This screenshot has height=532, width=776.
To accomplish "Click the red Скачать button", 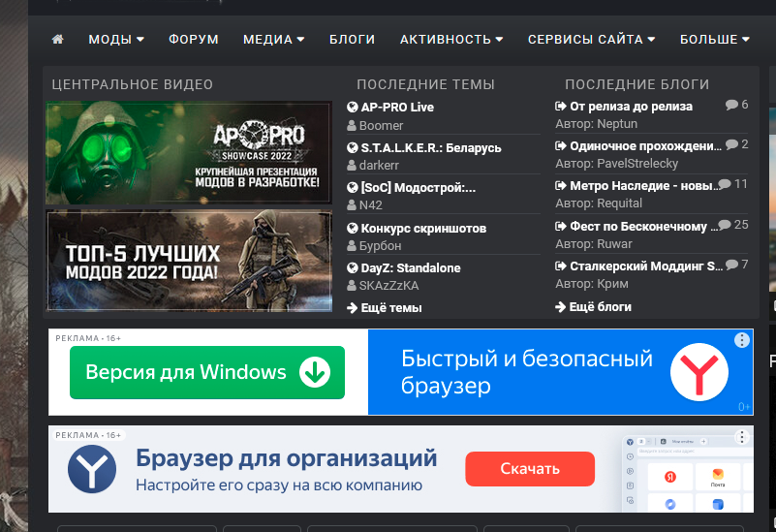I will (x=530, y=469).
